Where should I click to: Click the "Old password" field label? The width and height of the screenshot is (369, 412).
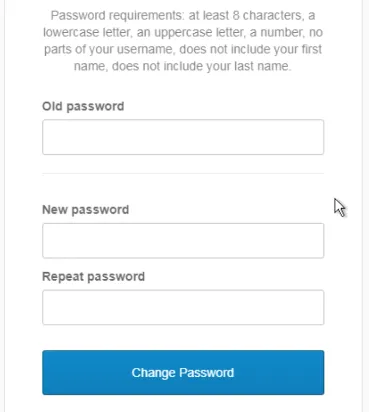(x=83, y=107)
